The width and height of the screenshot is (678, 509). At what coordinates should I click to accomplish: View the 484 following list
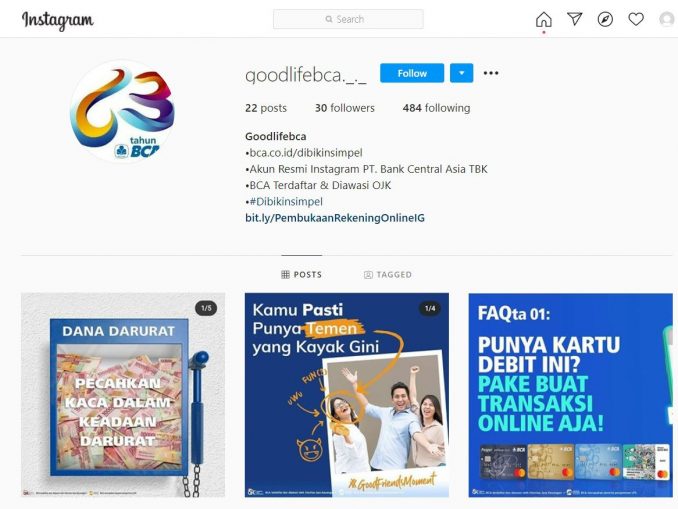click(436, 108)
